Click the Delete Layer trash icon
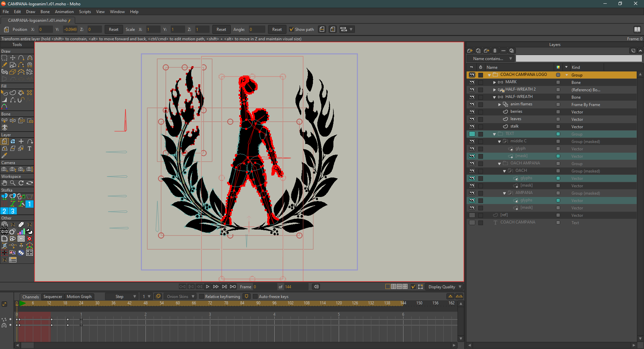 point(495,51)
